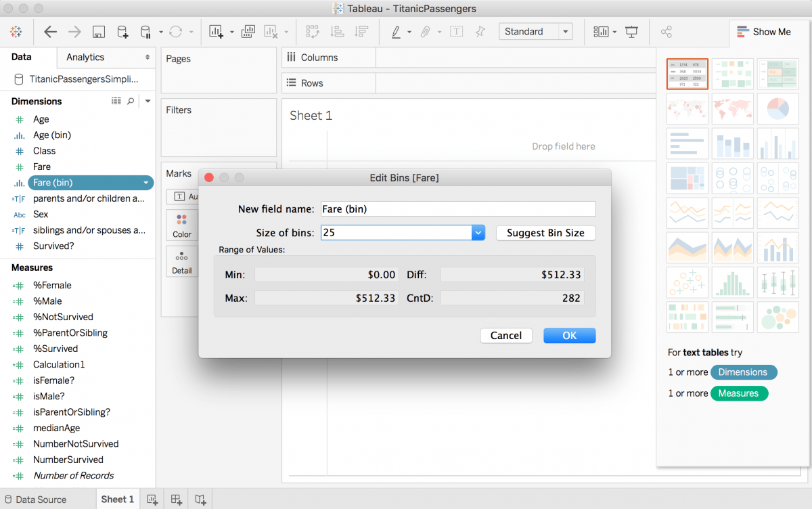Click the Cancel button
This screenshot has height=509, width=812.
pos(506,336)
